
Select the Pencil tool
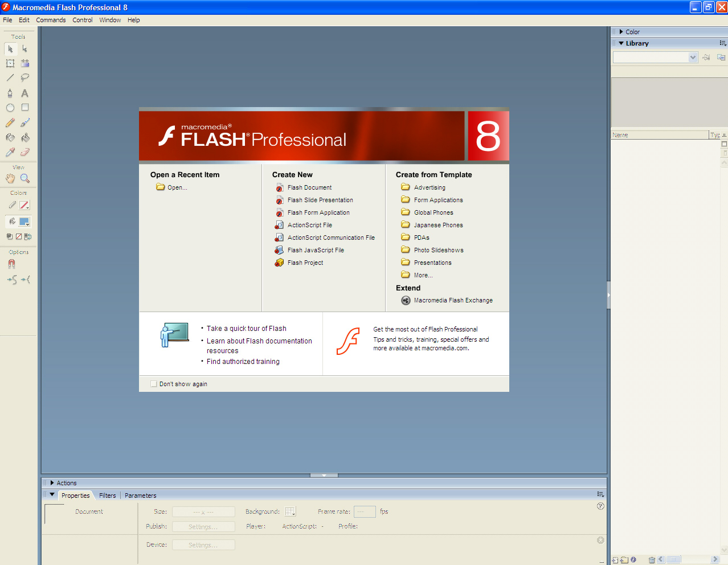[10, 122]
